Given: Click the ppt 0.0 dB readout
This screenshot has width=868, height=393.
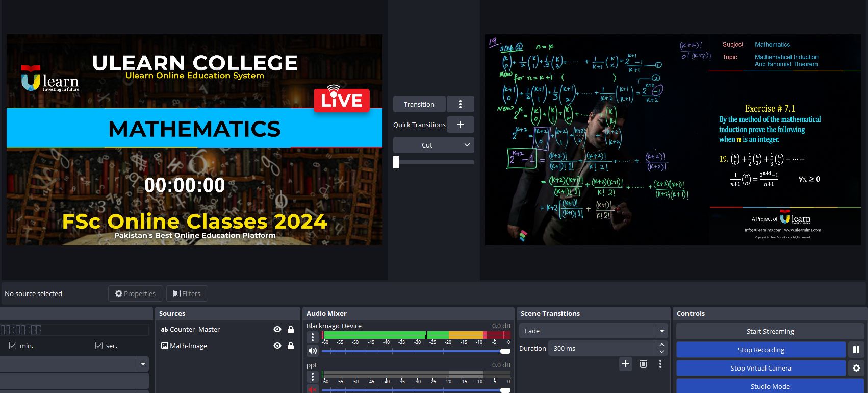Looking at the screenshot, I should coord(501,365).
